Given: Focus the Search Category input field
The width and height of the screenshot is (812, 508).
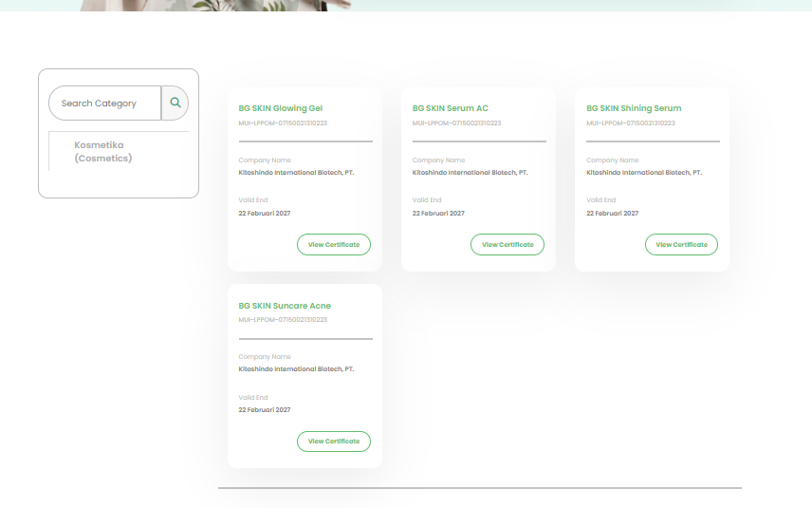Looking at the screenshot, I should [x=105, y=103].
